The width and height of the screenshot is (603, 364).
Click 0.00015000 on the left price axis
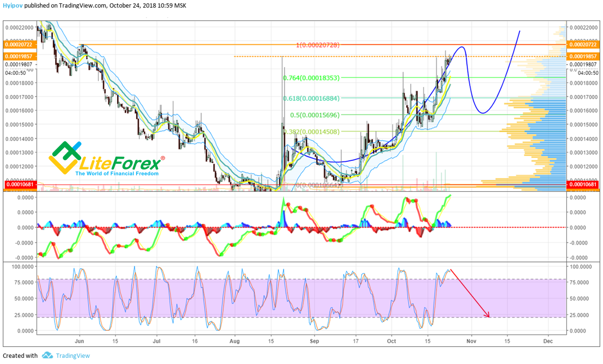[x=19, y=125]
